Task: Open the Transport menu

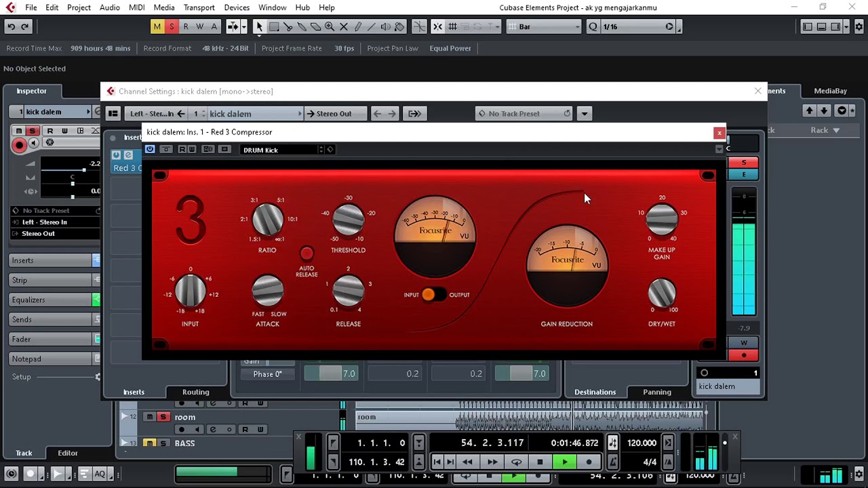Action: (x=199, y=7)
